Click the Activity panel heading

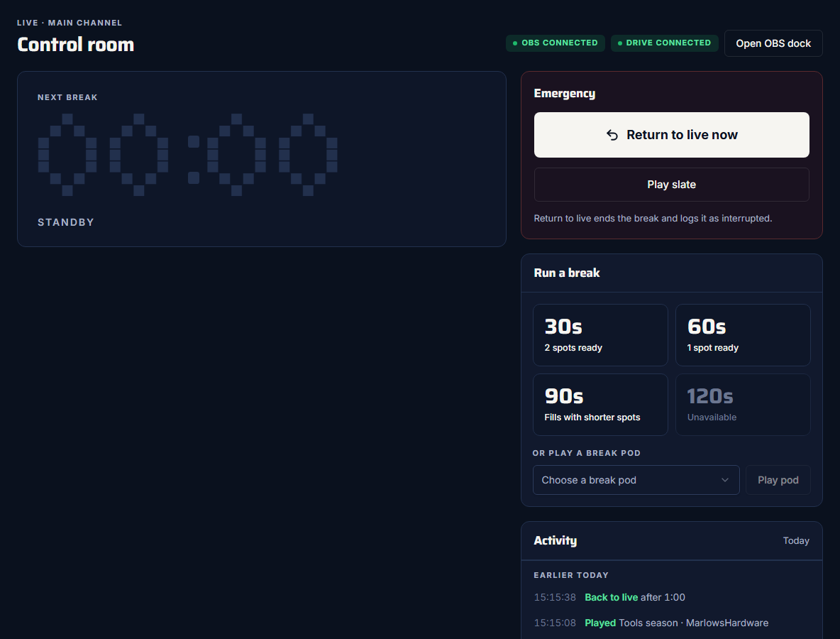[556, 540]
